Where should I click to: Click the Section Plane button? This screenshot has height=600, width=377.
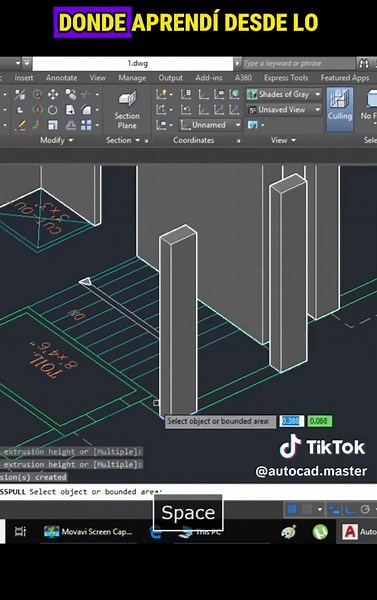click(x=127, y=110)
